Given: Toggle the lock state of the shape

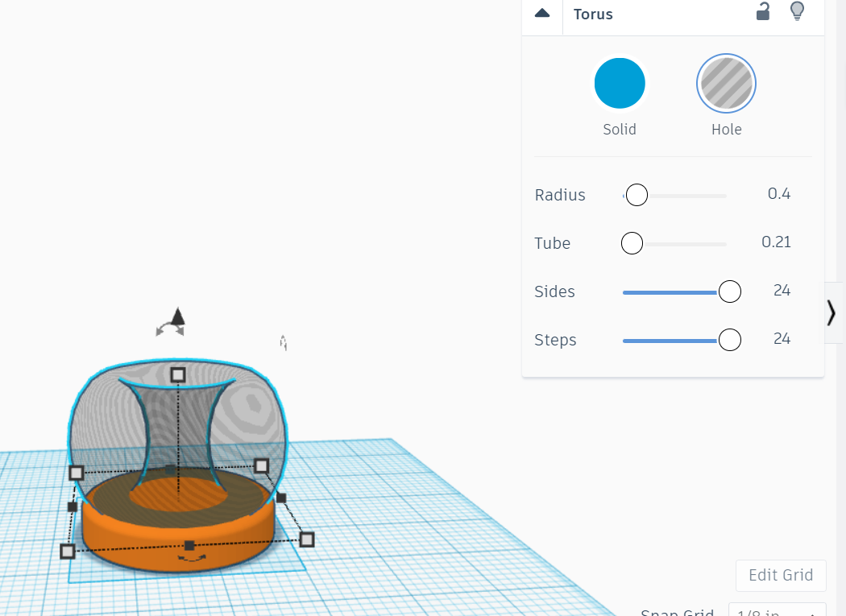Looking at the screenshot, I should tap(762, 11).
